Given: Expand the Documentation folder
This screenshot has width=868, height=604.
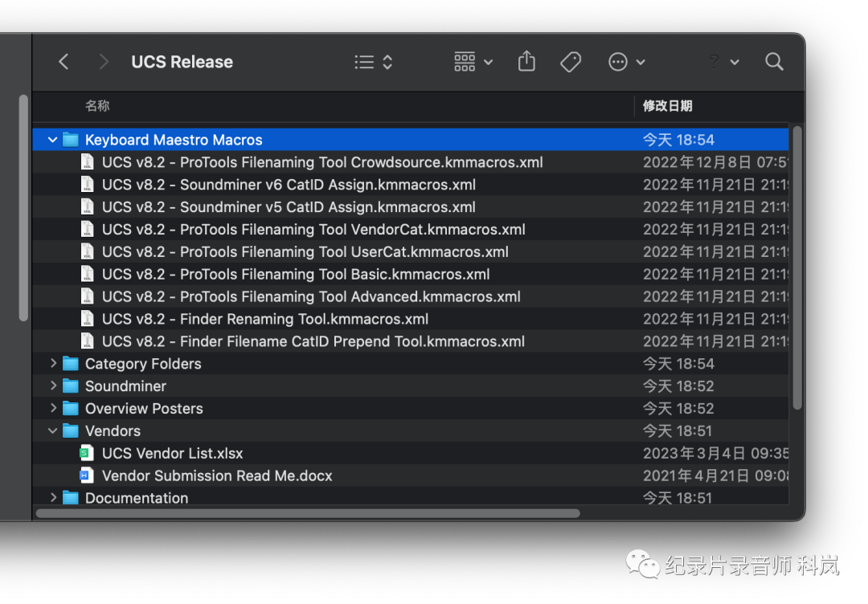Looking at the screenshot, I should pyautogui.click(x=53, y=497).
